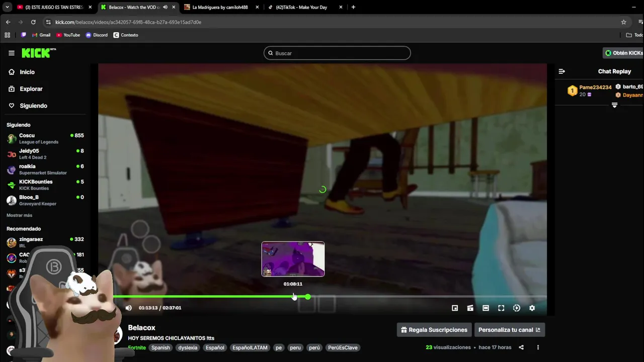The width and height of the screenshot is (644, 362).
Task: Select the PerúEsClave tag
Action: [343, 347]
